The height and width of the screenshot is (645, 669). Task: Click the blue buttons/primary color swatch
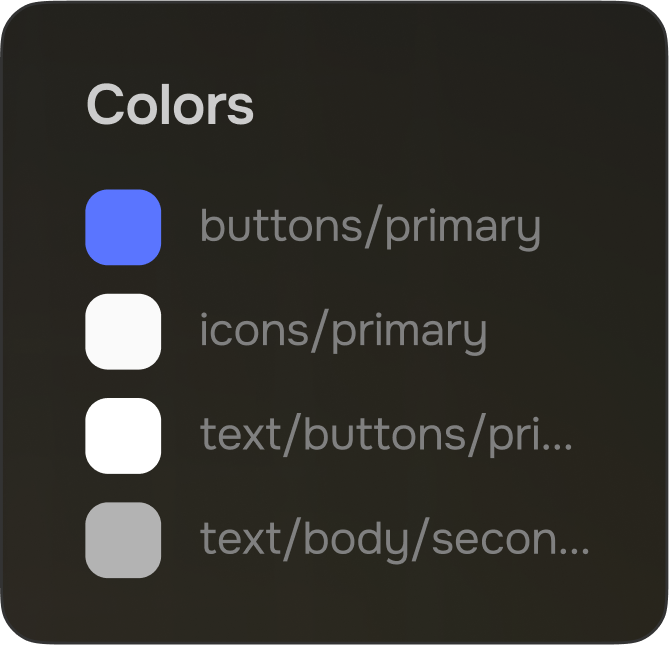pos(123,227)
